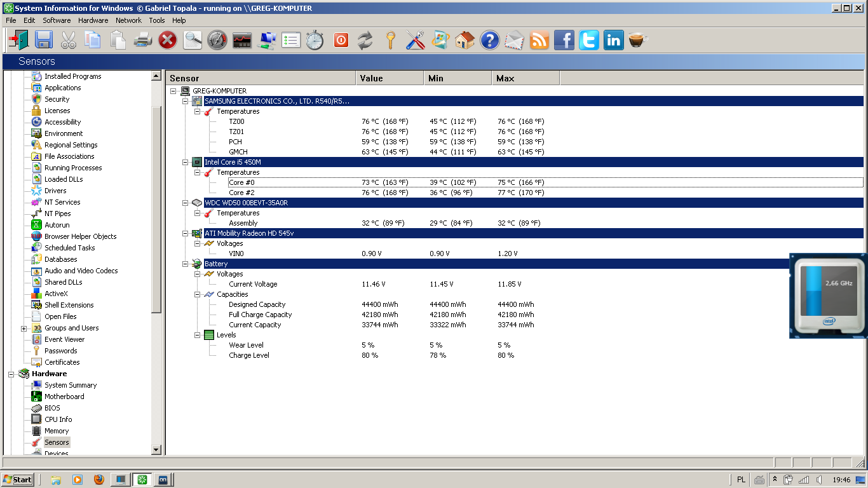This screenshot has height=488, width=868.
Task: Click the LinkedIn toolbar icon
Action: click(614, 41)
